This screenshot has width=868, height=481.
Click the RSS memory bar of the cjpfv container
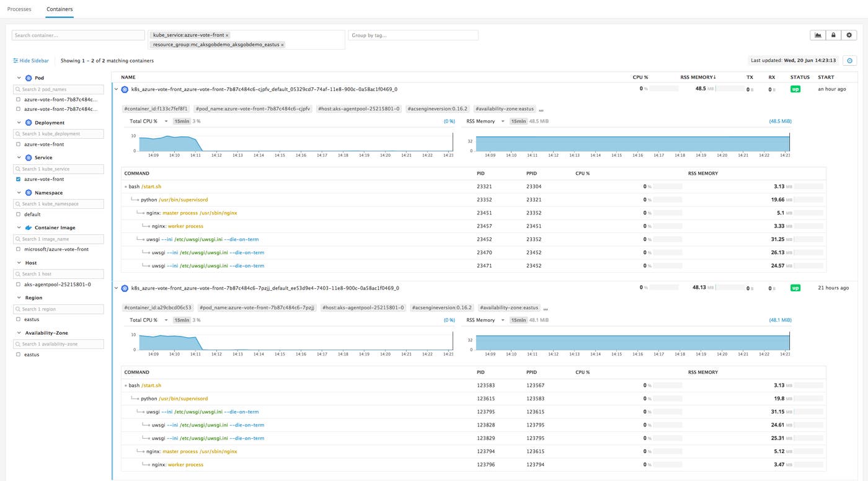click(x=730, y=89)
